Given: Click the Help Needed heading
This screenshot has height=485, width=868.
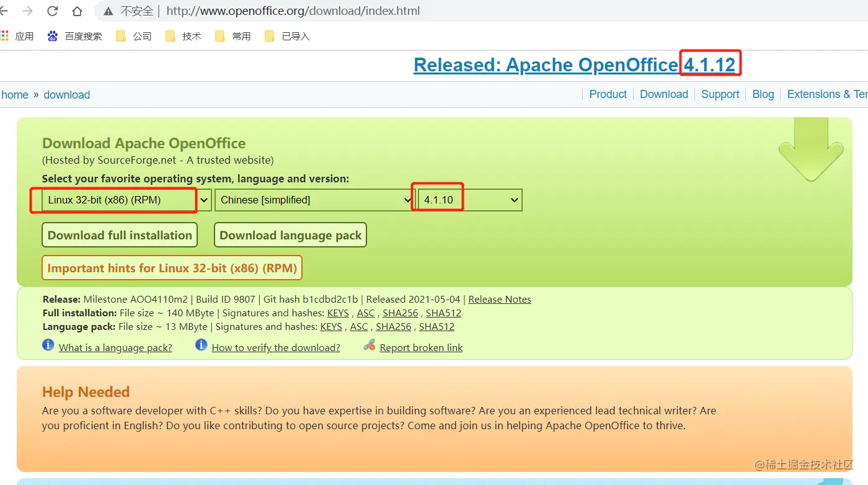Looking at the screenshot, I should (86, 392).
